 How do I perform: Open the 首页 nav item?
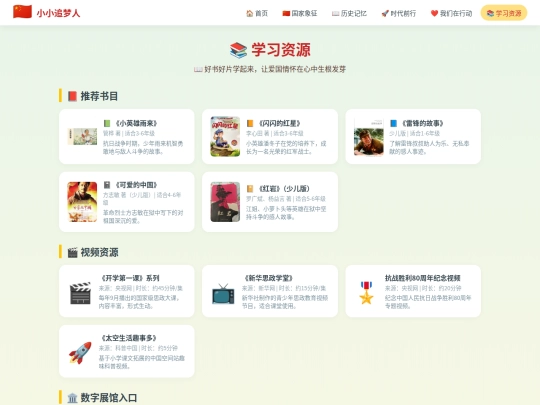point(257,13)
